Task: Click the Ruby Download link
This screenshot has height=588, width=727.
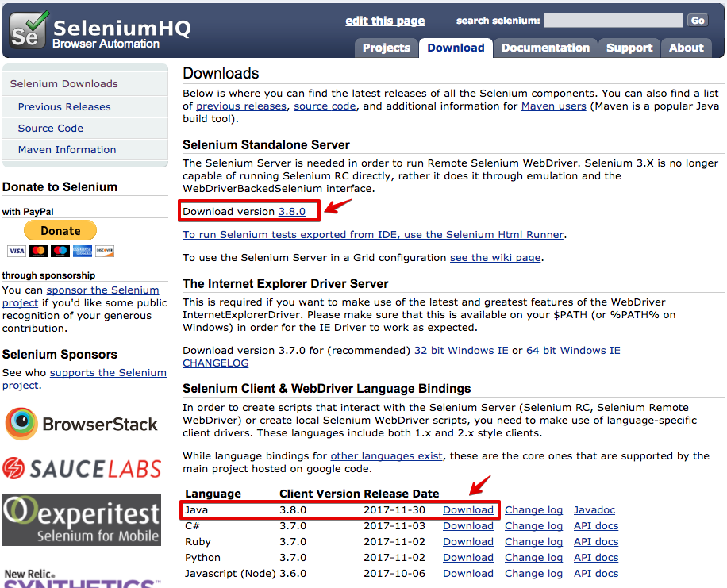Action: click(x=467, y=542)
